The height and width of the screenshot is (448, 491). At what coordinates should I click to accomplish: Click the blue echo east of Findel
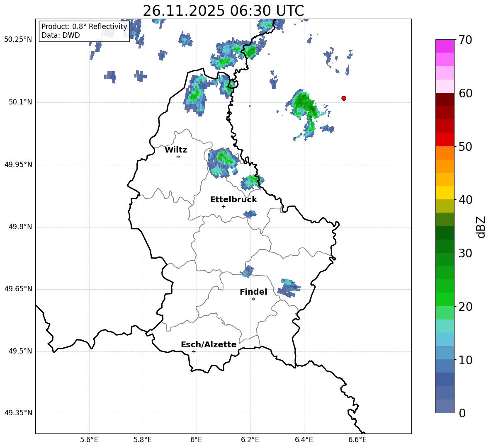point(289,288)
